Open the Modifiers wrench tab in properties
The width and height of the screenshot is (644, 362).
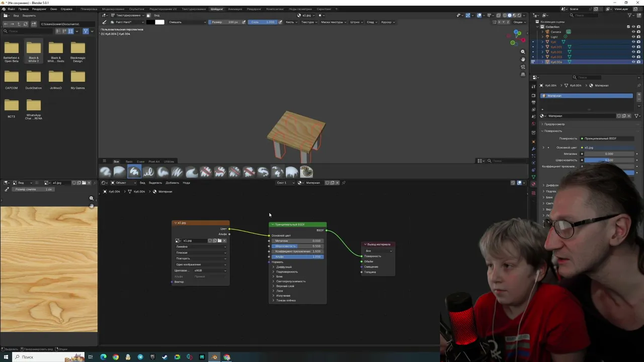[x=533, y=149]
